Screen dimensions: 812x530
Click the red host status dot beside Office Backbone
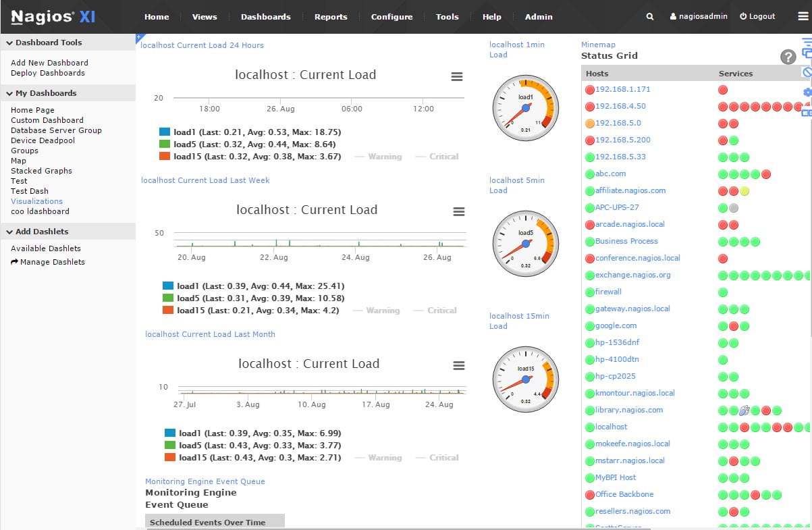(590, 495)
